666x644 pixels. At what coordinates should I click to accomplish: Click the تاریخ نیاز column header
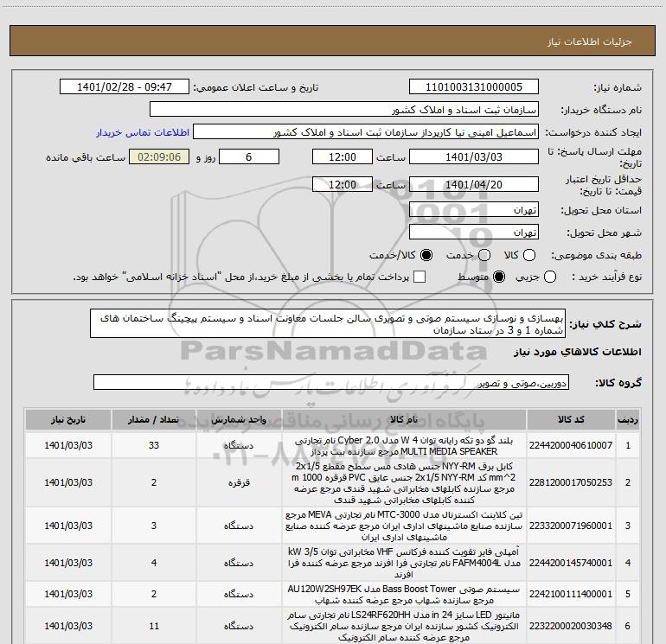(x=68, y=420)
